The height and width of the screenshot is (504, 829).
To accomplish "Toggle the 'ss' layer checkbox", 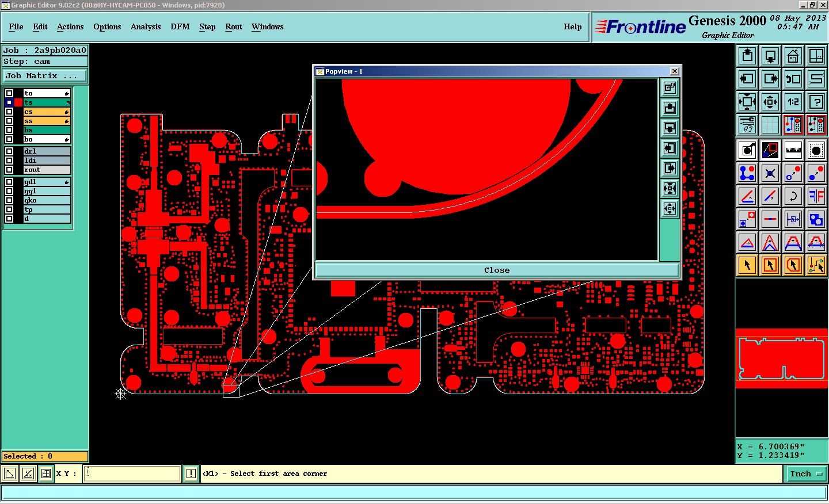I will 9,121.
